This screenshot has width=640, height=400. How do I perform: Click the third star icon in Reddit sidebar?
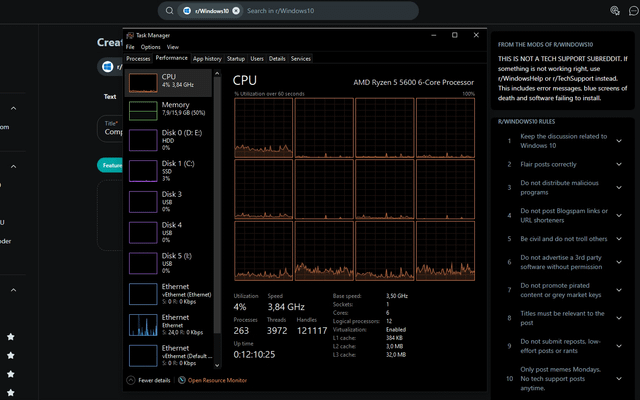11,374
